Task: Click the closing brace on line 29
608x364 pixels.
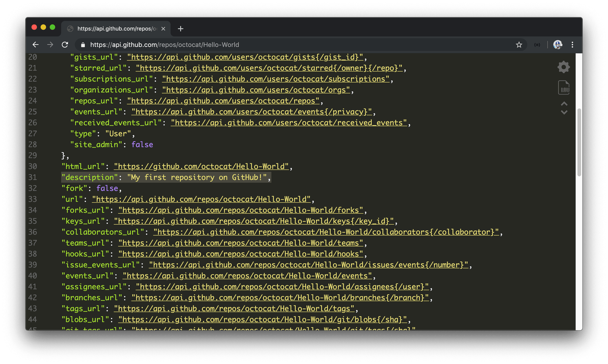Action: point(63,156)
